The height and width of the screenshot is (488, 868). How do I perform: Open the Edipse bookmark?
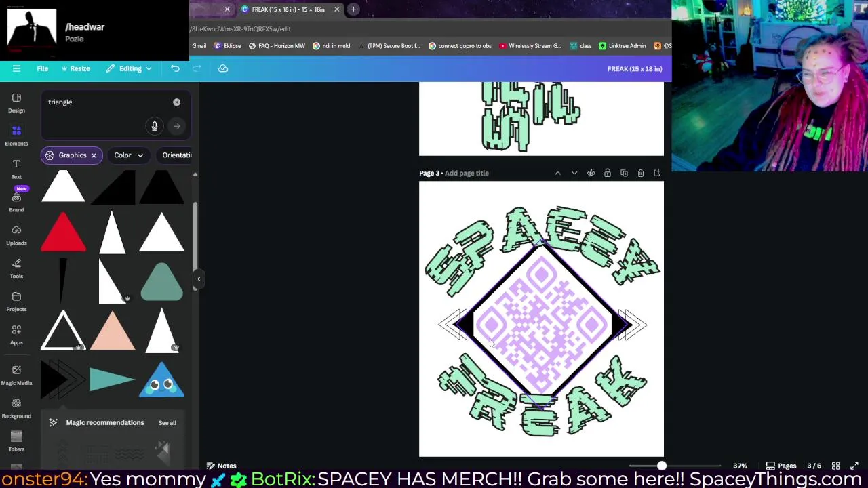pos(228,46)
